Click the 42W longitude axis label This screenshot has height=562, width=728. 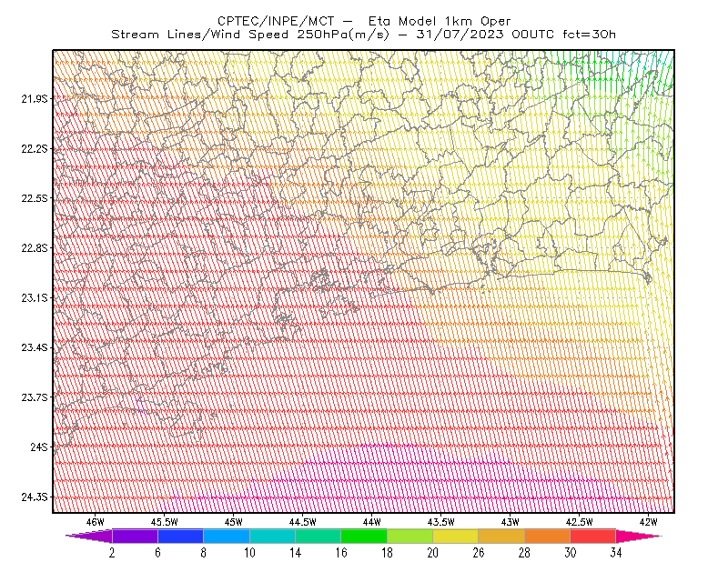[x=648, y=522]
